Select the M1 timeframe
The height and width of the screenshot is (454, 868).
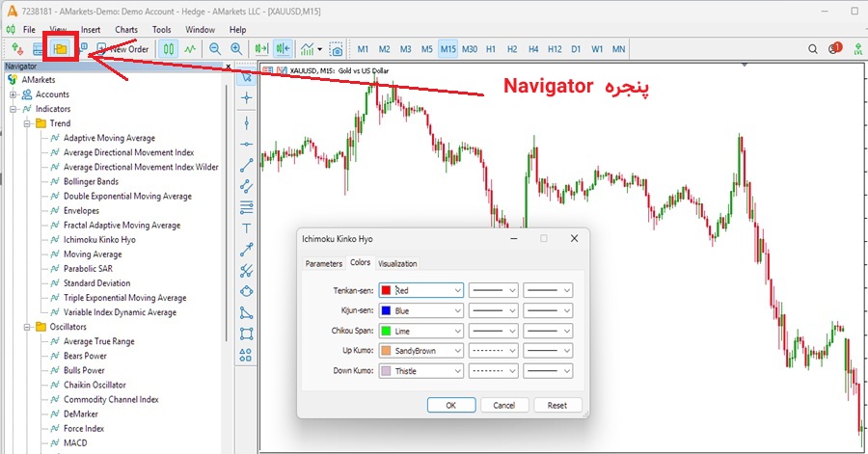[364, 49]
